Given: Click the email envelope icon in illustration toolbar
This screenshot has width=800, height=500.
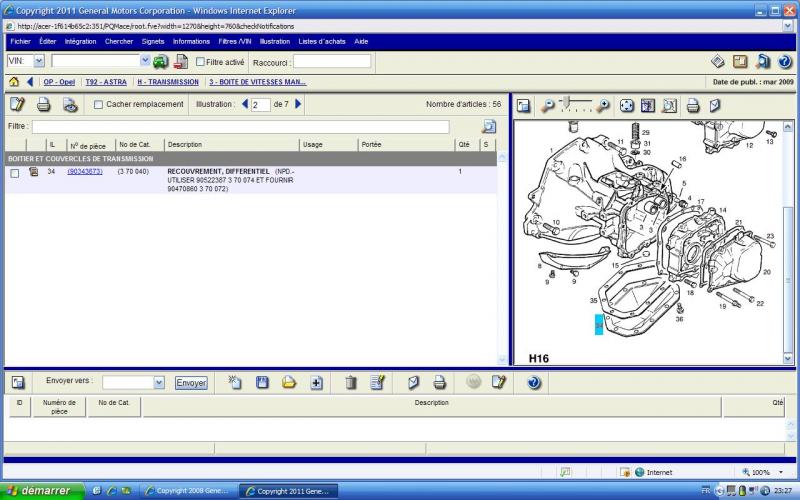Looking at the screenshot, I should 715,106.
